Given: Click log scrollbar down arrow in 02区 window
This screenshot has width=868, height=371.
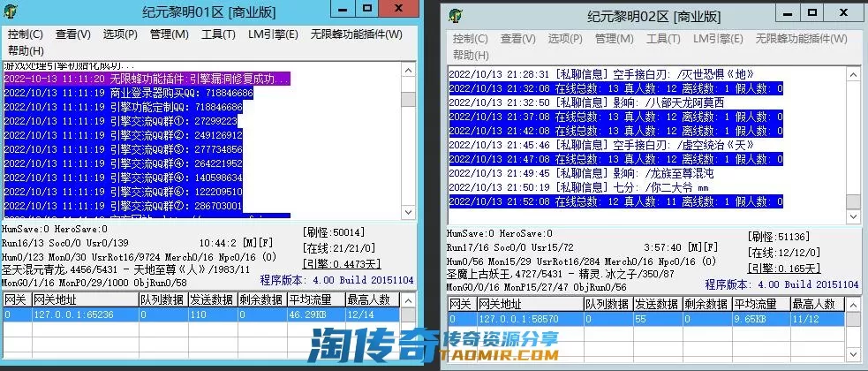Looking at the screenshot, I should 854,216.
